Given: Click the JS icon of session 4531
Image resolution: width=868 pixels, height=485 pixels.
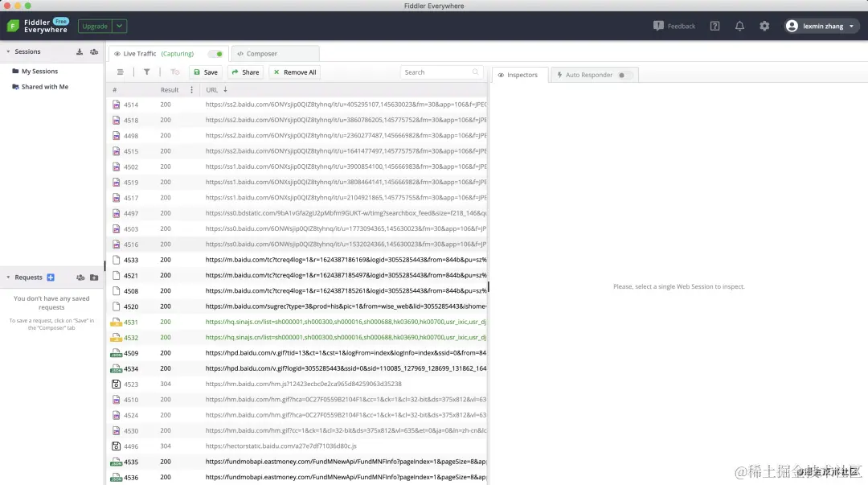Looking at the screenshot, I should [116, 322].
